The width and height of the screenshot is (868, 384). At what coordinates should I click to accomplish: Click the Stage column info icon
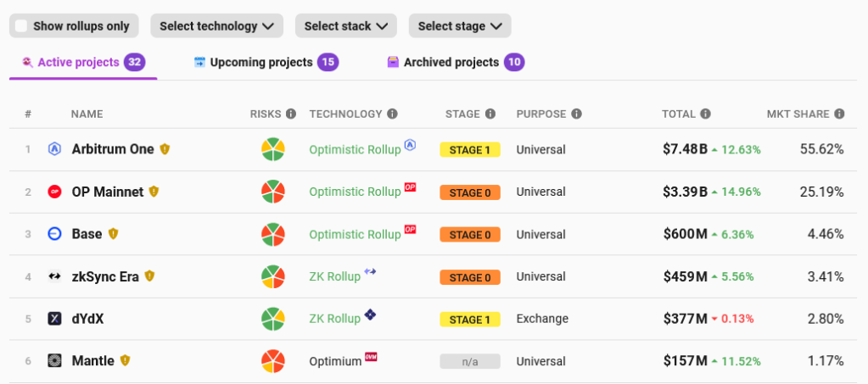[x=490, y=114]
